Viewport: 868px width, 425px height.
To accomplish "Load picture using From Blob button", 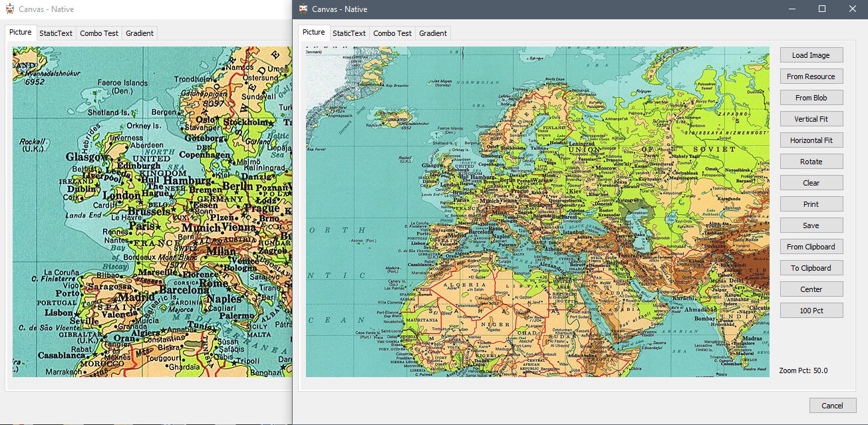I will (x=811, y=98).
